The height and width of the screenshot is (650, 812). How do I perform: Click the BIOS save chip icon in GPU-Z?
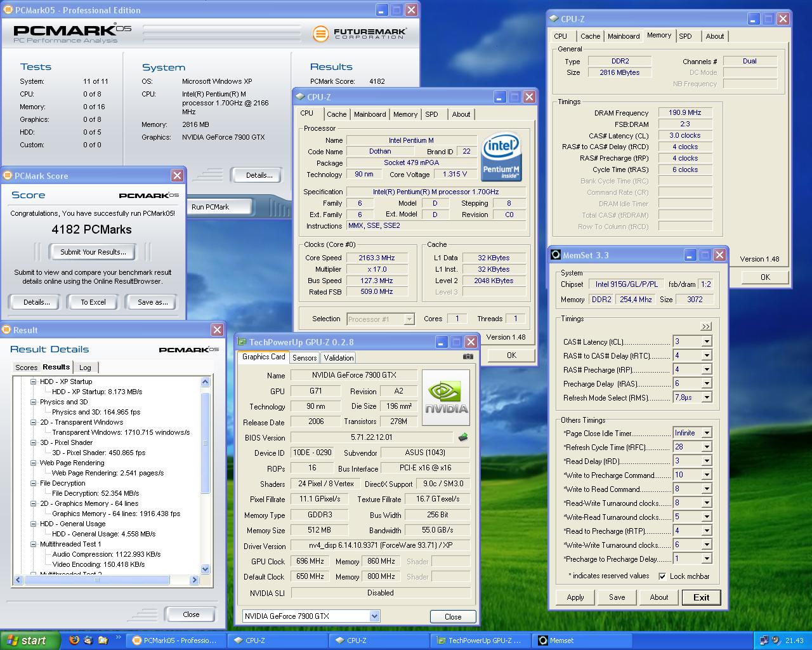pos(463,437)
